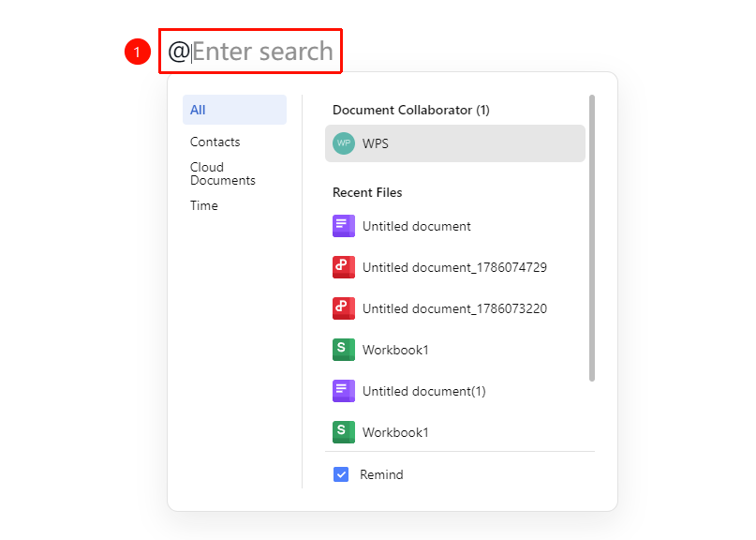Select presentation icon for Untitled document_1786073220
Screen dimensions: 756x540
[x=344, y=308]
